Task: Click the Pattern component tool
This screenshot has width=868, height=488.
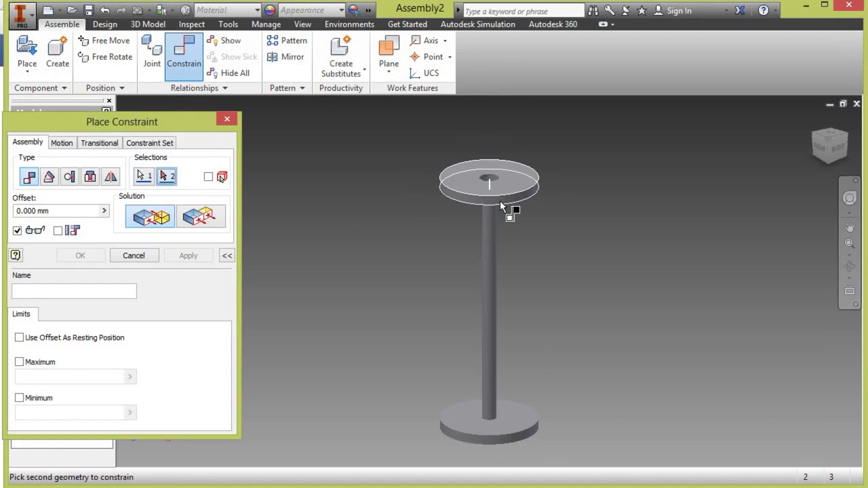Action: coord(287,41)
